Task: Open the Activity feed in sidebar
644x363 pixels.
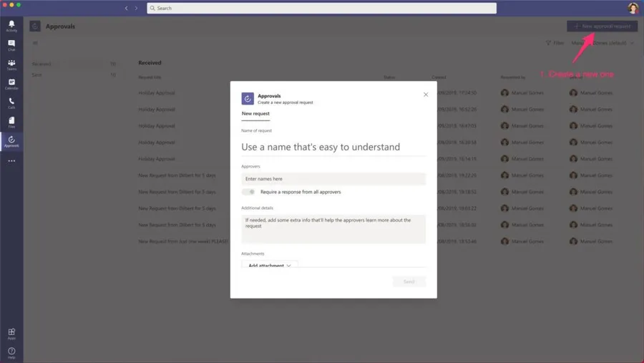Action: pyautogui.click(x=11, y=26)
